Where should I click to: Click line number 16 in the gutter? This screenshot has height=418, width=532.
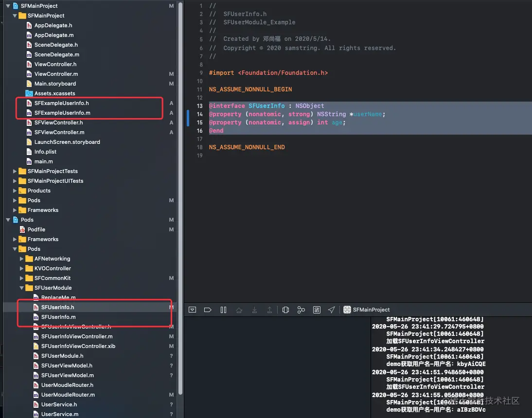tap(199, 131)
